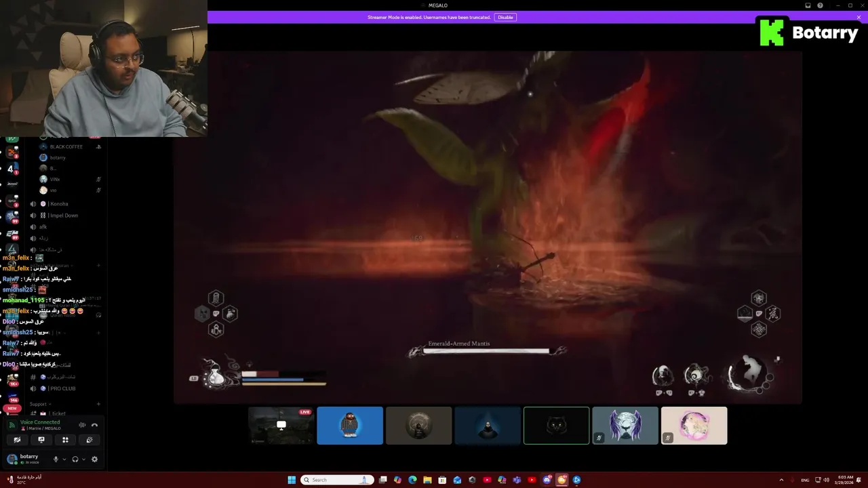
Task: Open the Share Your Screen button
Action: click(x=41, y=440)
